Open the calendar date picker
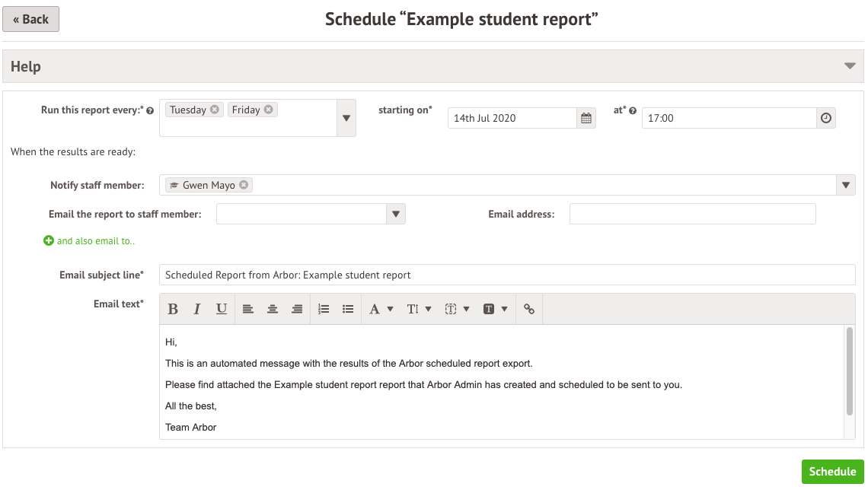Screen dimensions: 868x490 [586, 118]
